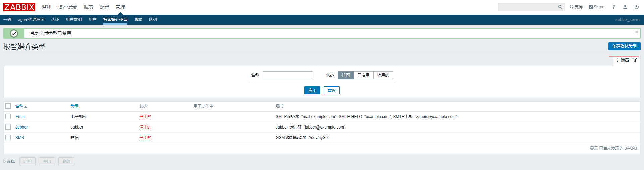Screen dimensions: 644x170
Task: Open the 配置 top menu
Action: [104, 7]
